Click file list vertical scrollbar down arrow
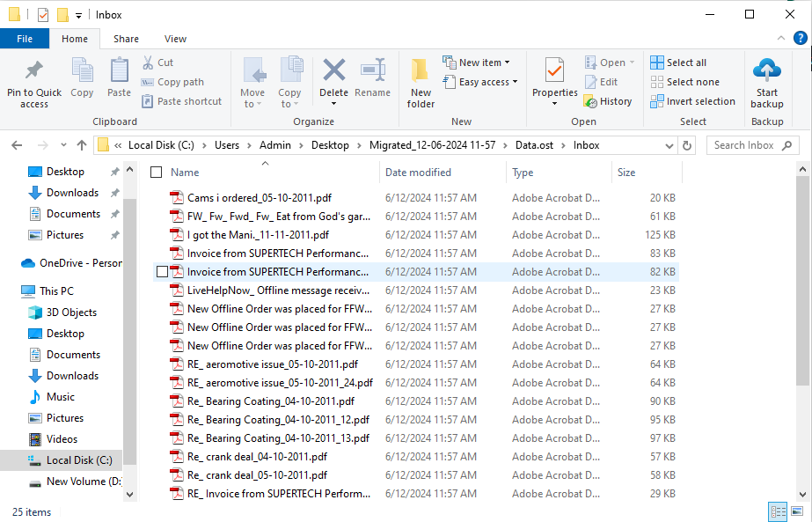812x522 pixels. tap(802, 494)
